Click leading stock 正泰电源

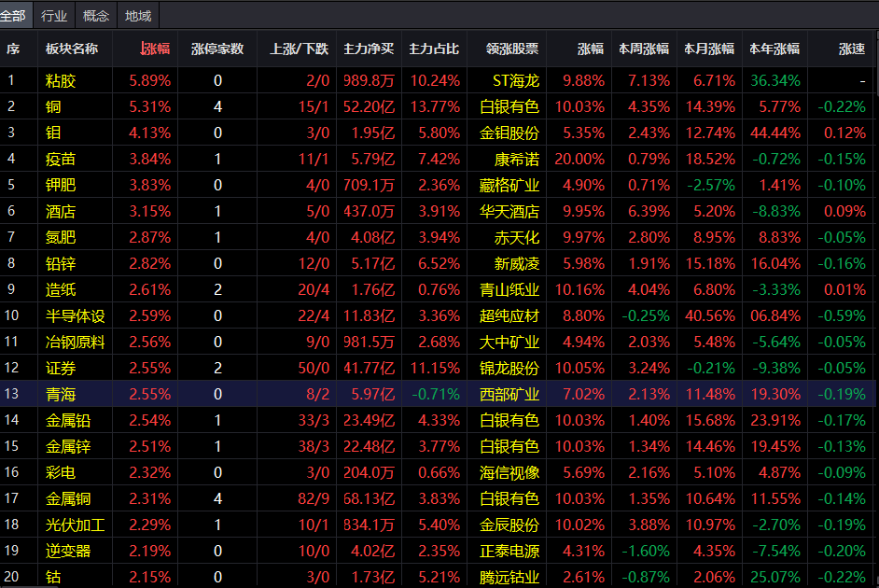coord(509,551)
